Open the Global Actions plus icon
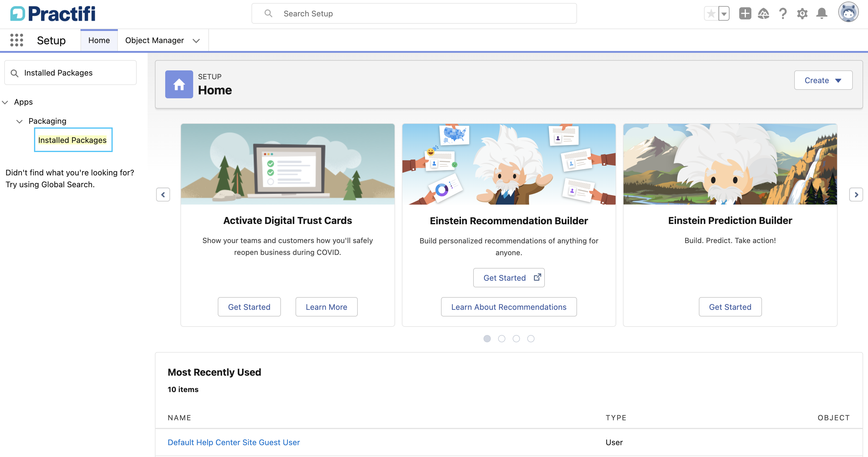868x457 pixels. (745, 13)
